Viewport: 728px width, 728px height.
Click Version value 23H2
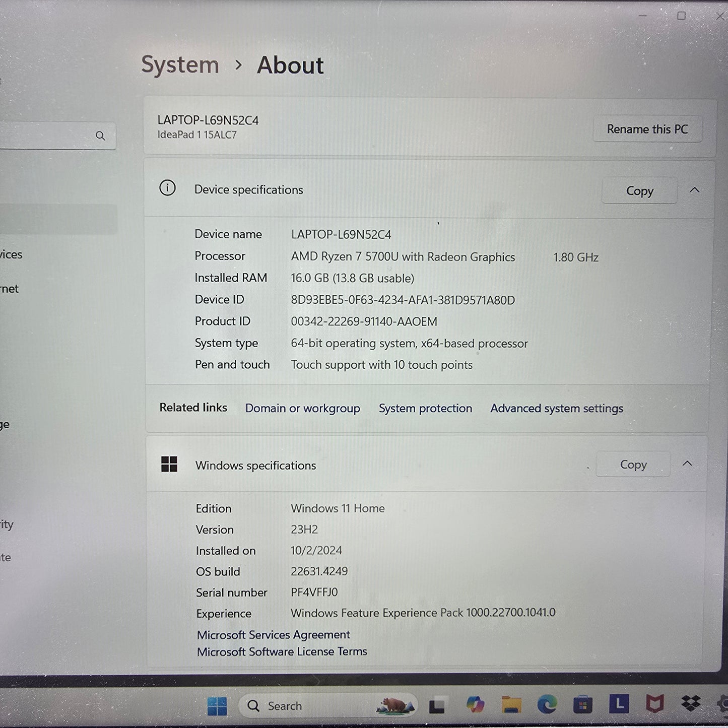(304, 530)
